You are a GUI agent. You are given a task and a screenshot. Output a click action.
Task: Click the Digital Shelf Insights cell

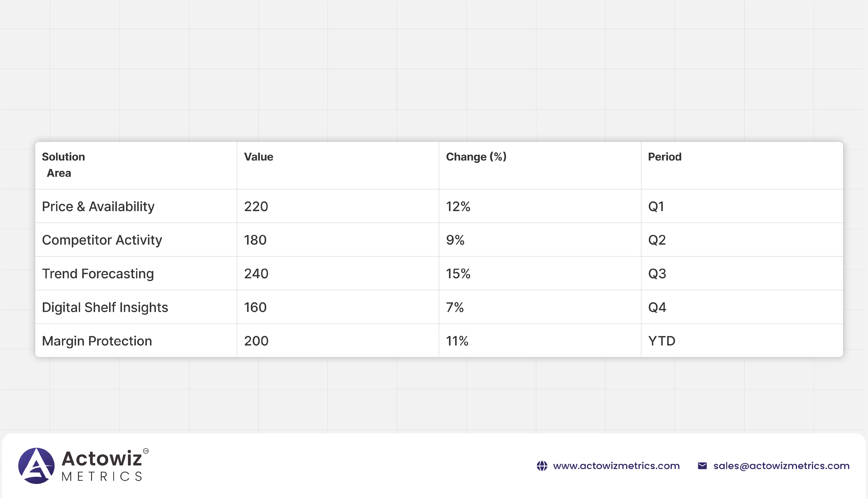pos(105,307)
